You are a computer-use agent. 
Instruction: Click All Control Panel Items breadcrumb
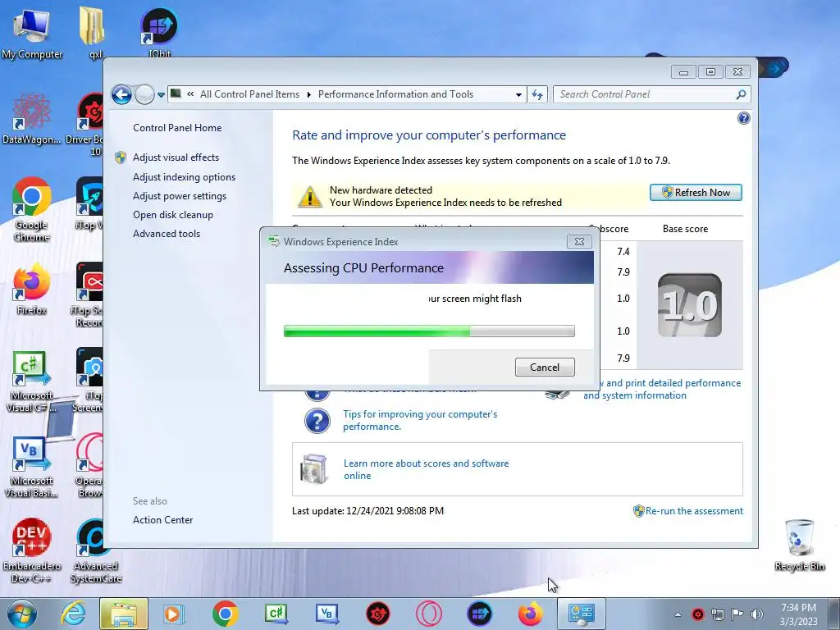tap(249, 94)
